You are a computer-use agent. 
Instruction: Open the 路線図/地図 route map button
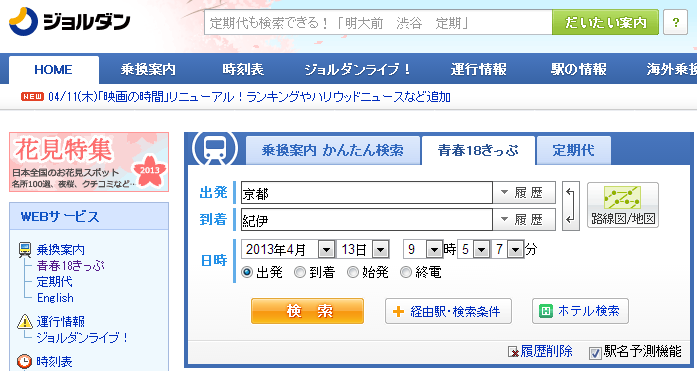(x=623, y=205)
